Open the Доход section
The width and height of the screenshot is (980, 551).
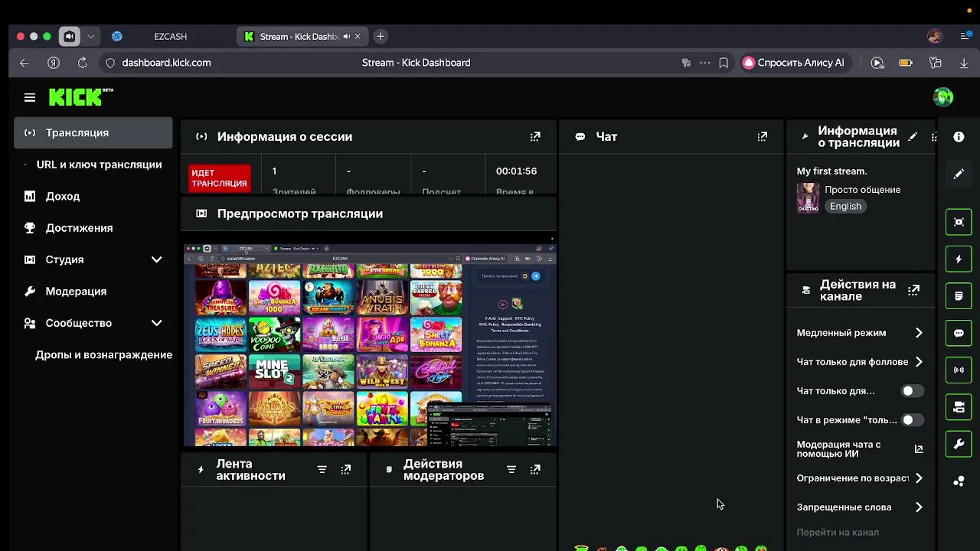[93, 196]
